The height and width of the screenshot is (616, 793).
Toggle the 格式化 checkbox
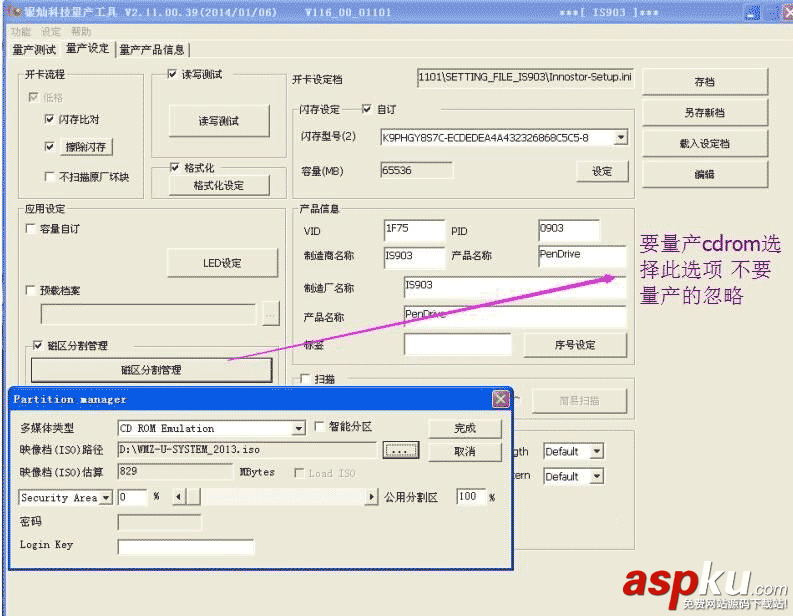pos(174,167)
